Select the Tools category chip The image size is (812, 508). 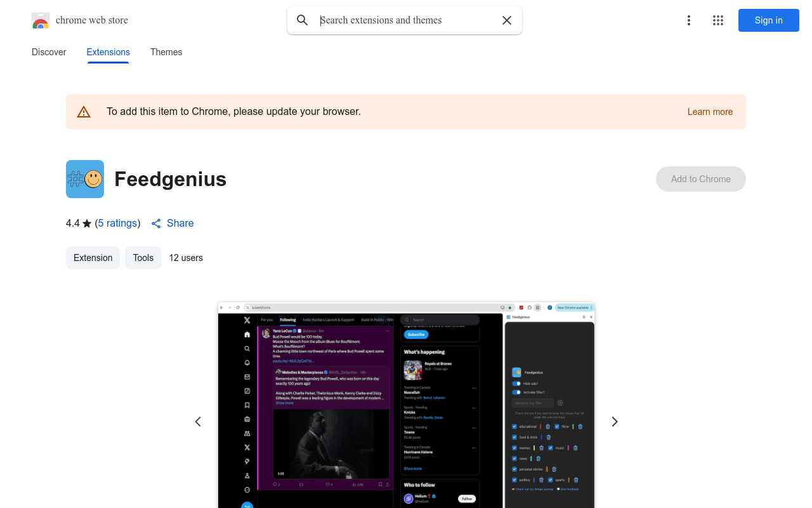point(143,258)
